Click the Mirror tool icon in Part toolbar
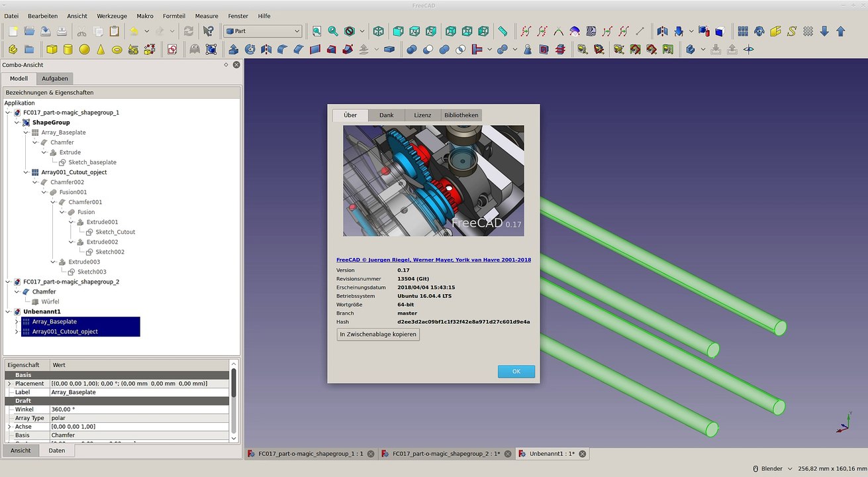 click(266, 49)
